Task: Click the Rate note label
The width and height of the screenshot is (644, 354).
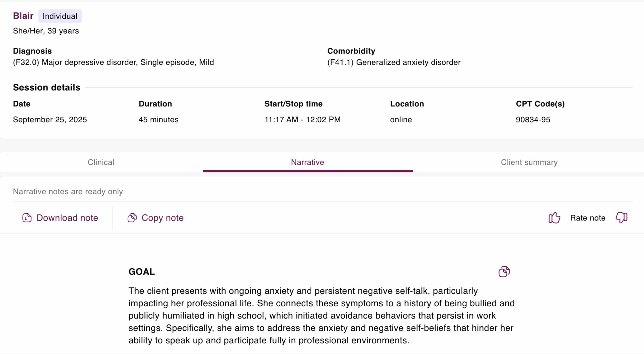Action: coord(588,218)
